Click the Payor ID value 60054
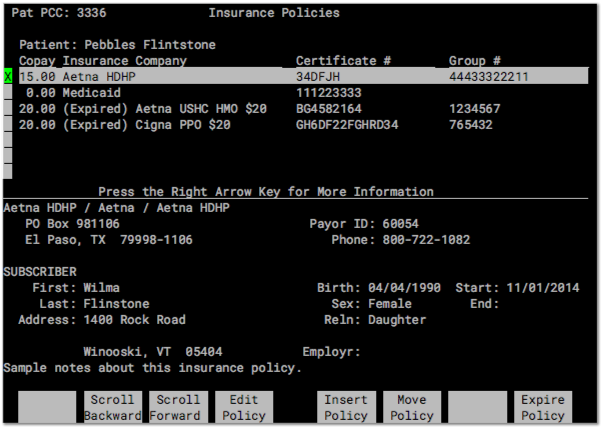The height and width of the screenshot is (428, 602). 400,224
